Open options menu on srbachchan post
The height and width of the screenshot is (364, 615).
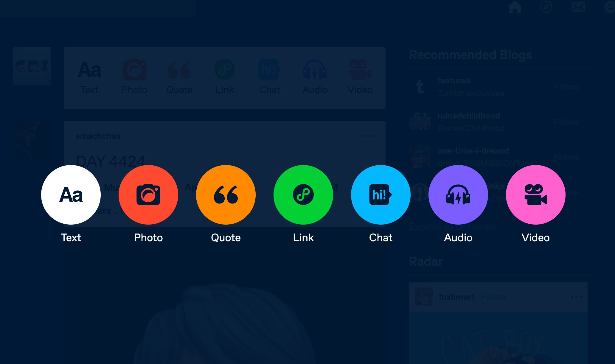point(368,136)
